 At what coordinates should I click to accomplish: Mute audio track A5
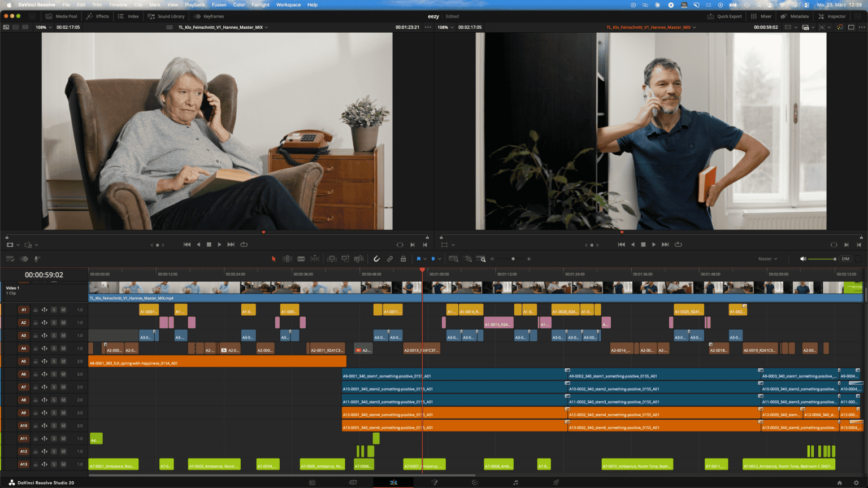click(x=63, y=361)
